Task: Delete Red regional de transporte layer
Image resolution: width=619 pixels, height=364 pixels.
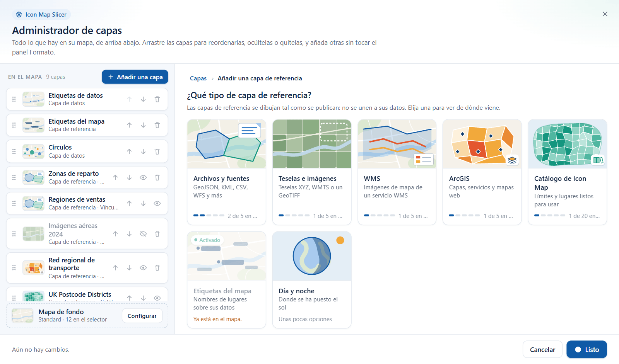Action: 157,268
